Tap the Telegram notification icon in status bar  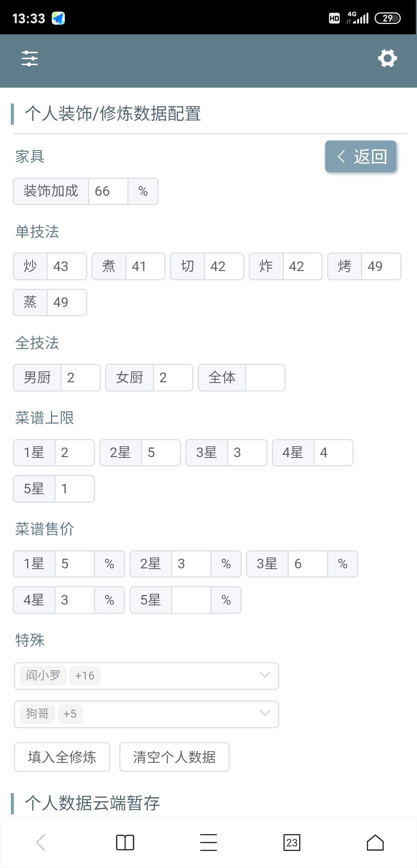point(58,18)
